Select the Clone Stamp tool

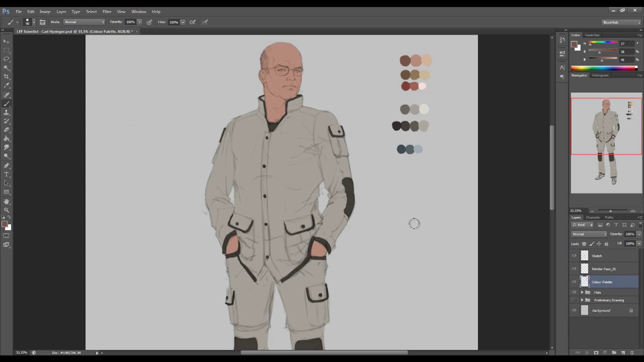click(x=6, y=112)
